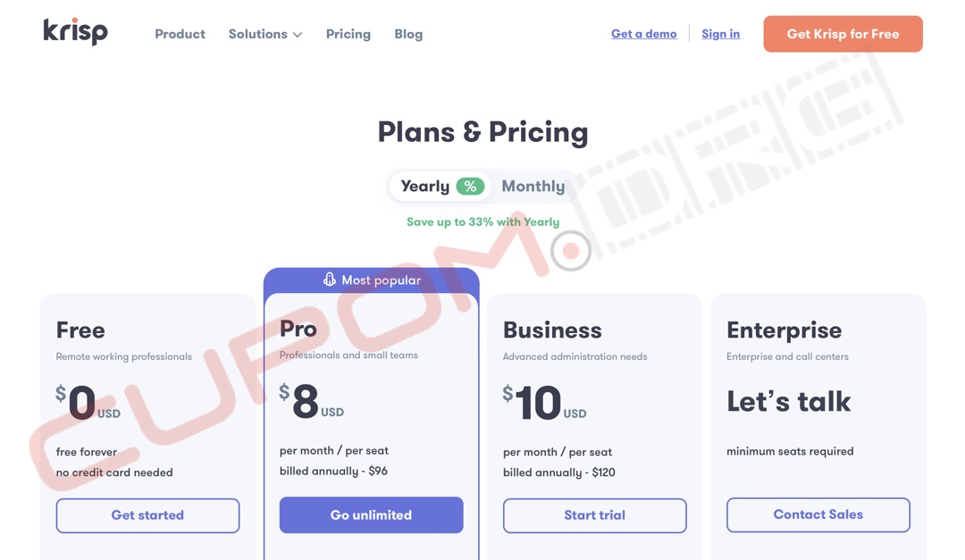Click Get started on Free plan

tap(147, 515)
